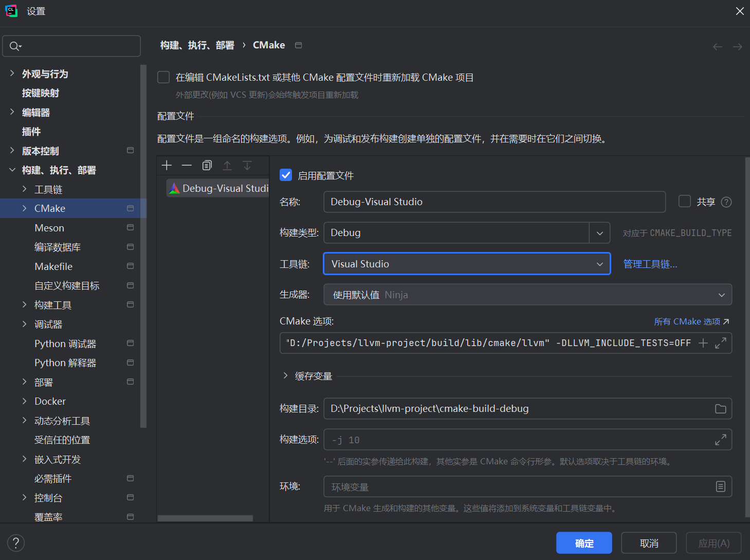Expand 工具链 tree node
Screen dimensions: 750x560
coord(24,189)
